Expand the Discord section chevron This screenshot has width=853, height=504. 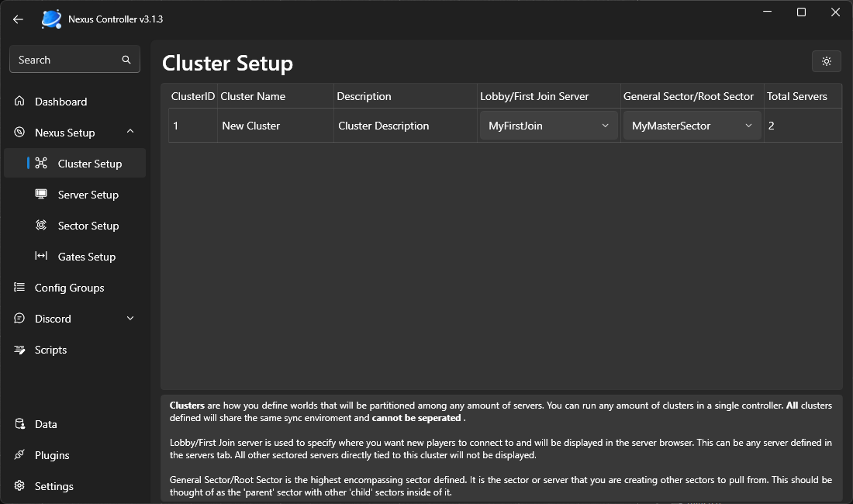click(x=130, y=319)
